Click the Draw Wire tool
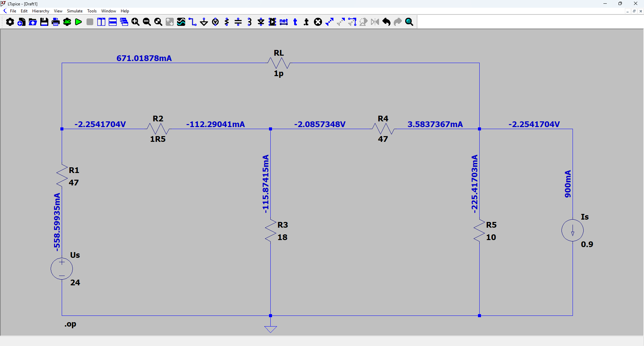The height and width of the screenshot is (346, 644). (193, 22)
